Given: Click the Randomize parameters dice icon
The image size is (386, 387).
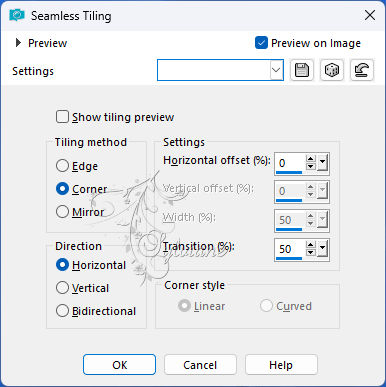Looking at the screenshot, I should (x=332, y=70).
